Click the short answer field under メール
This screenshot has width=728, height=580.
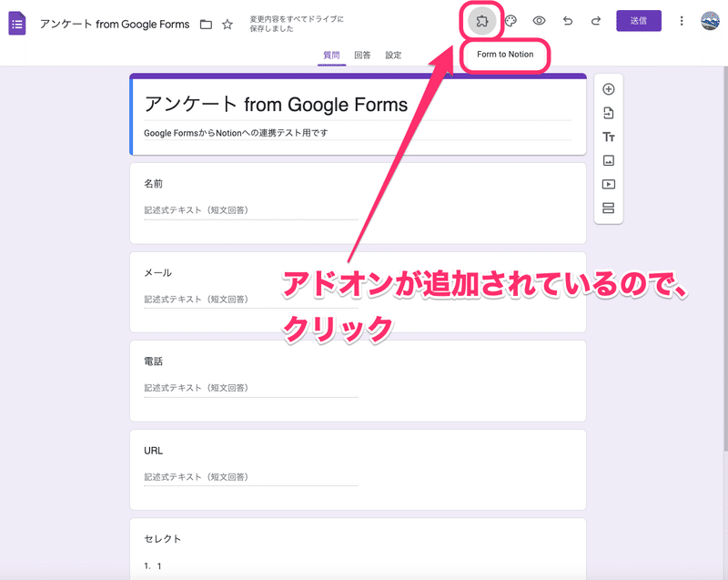pos(251,300)
